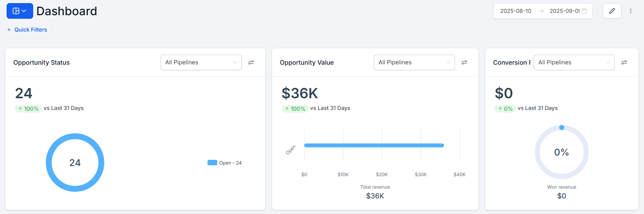Viewport: 644px width, 214px height.
Task: Open Conversion Rate widget filter settings icon
Action: (x=624, y=62)
